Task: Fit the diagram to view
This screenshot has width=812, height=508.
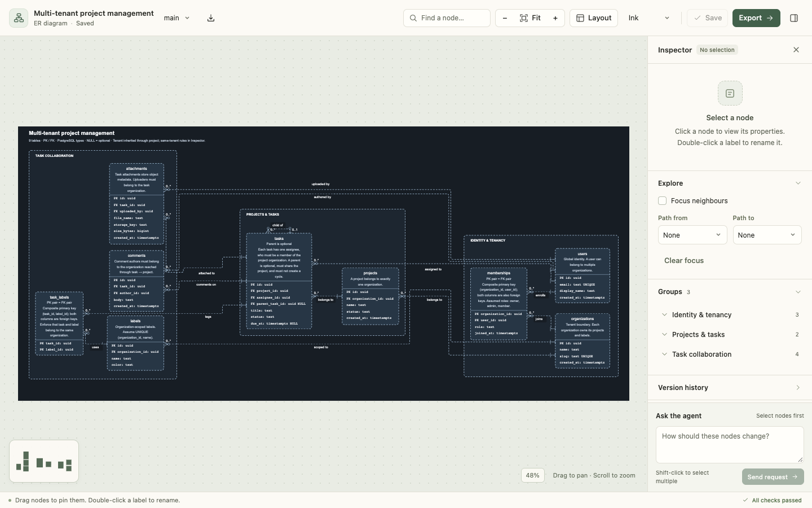Action: point(530,18)
